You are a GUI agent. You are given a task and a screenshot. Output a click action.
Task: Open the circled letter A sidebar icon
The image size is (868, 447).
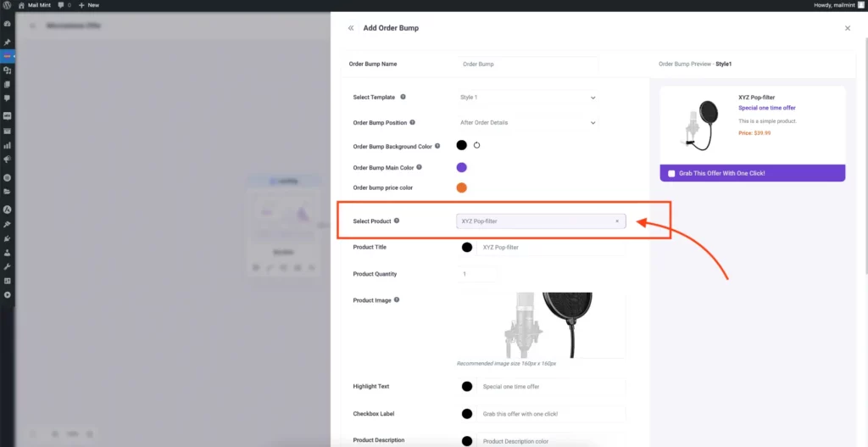7,210
